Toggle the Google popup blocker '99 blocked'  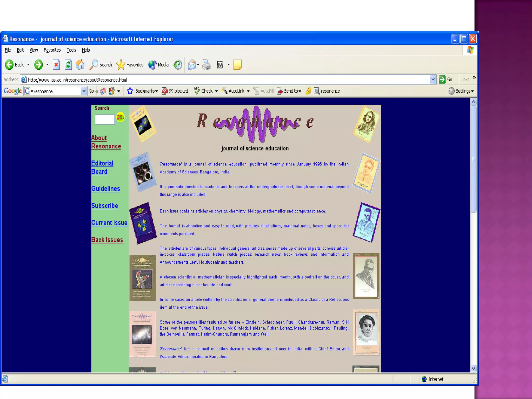(x=175, y=91)
